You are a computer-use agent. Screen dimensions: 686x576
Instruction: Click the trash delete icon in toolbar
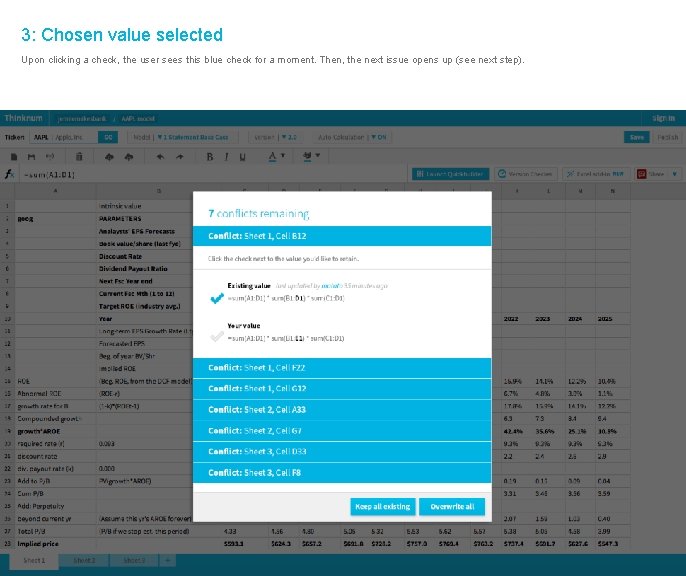tap(79, 156)
